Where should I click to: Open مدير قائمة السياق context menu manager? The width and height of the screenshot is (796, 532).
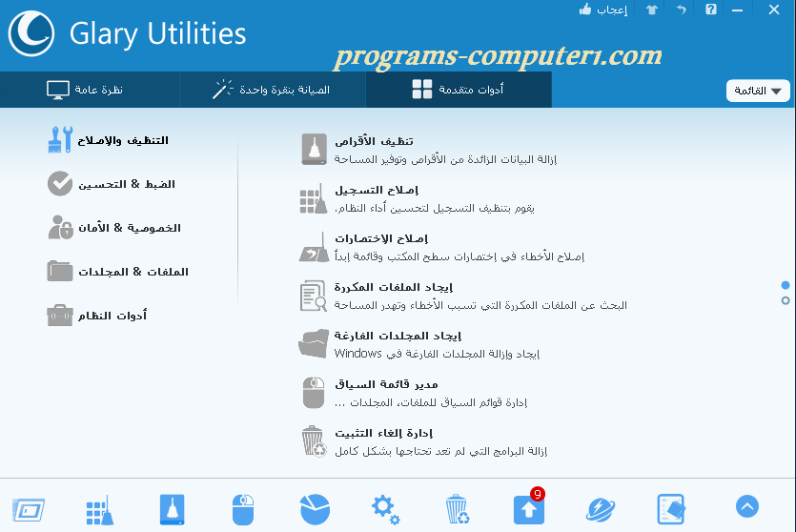386,385
